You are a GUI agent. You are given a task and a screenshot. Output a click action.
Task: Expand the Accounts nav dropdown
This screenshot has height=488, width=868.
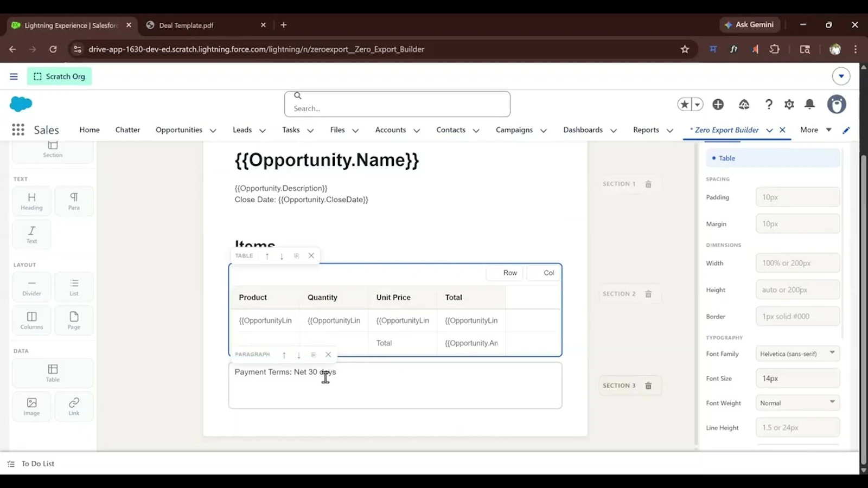(x=417, y=131)
